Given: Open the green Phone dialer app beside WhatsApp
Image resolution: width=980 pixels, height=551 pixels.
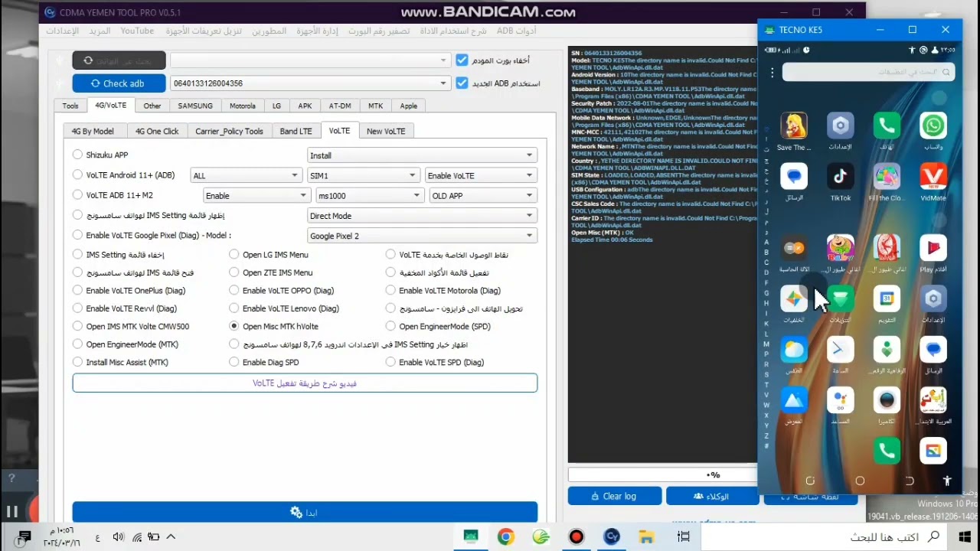Looking at the screenshot, I should (887, 126).
